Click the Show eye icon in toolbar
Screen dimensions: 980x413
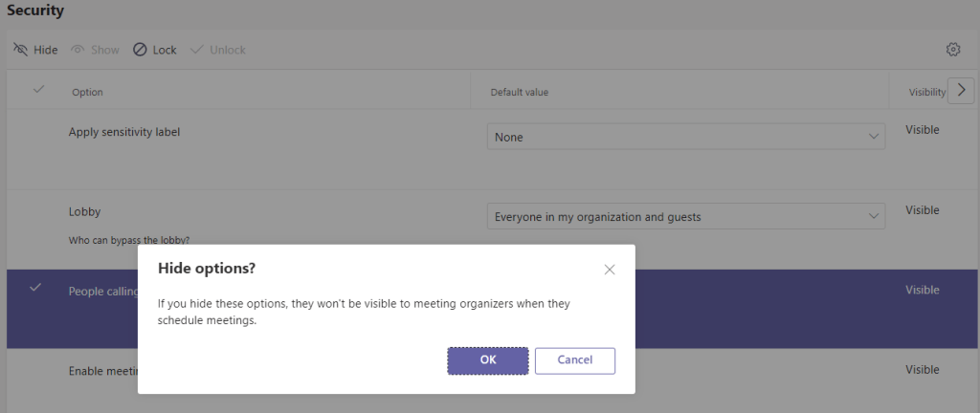coord(95,50)
